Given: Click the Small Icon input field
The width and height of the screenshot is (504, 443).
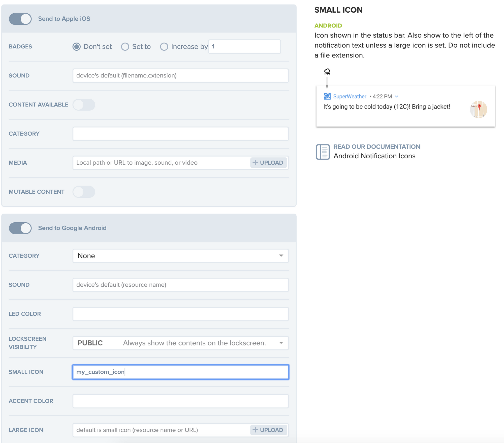Looking at the screenshot, I should [x=180, y=372].
